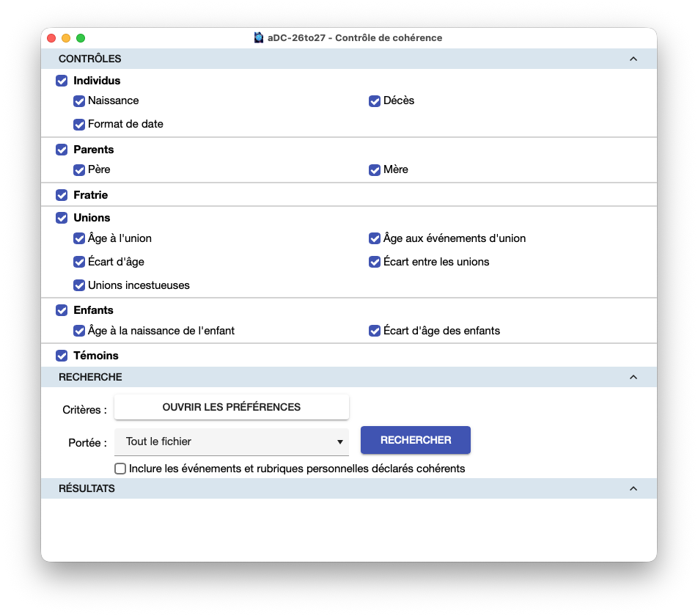Enable including events declared coherent
The image size is (698, 616).
(120, 469)
